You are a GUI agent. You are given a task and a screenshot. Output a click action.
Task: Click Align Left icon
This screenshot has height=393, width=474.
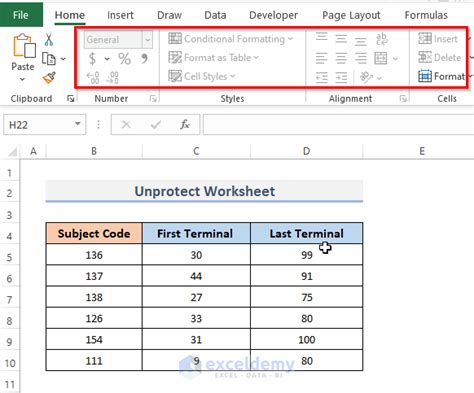click(321, 58)
